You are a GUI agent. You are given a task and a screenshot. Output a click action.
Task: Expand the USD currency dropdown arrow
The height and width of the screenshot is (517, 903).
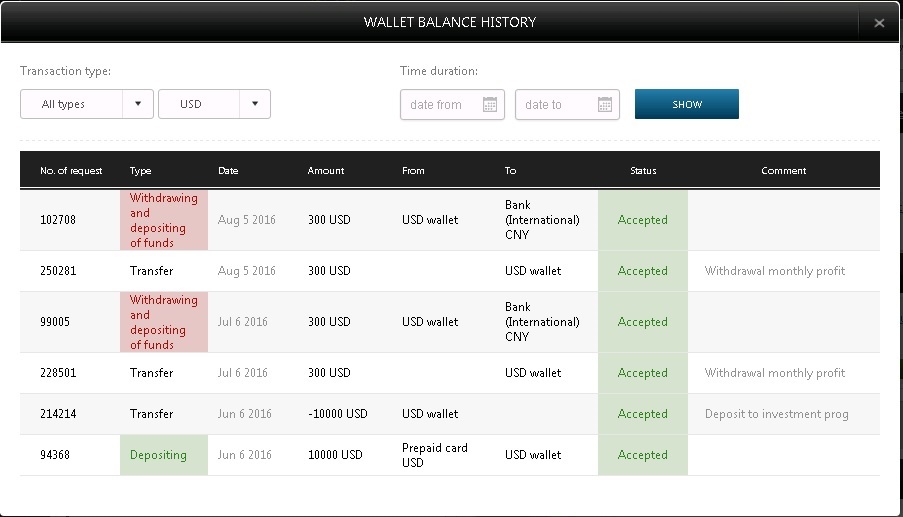pos(255,104)
